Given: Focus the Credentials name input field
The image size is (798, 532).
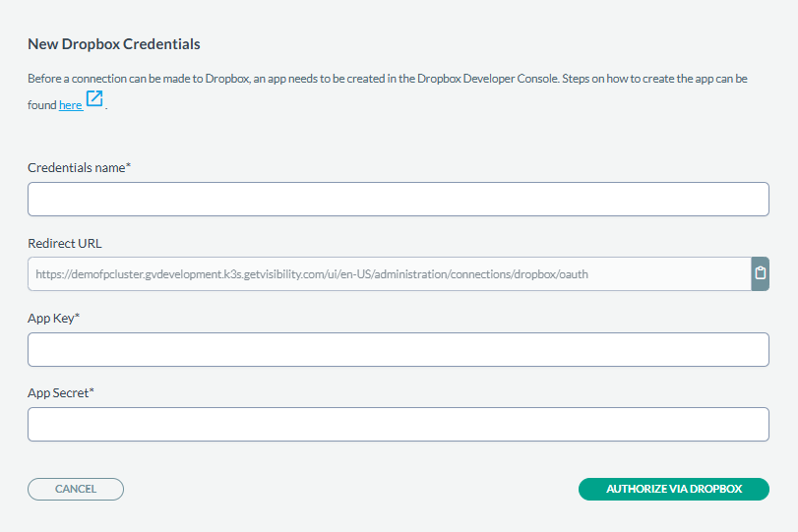Looking at the screenshot, I should pyautogui.click(x=398, y=199).
